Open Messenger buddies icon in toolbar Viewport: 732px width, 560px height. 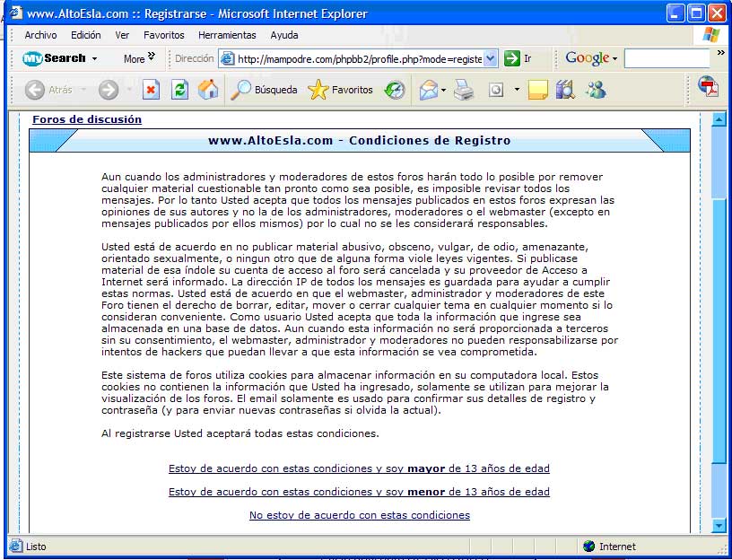click(x=595, y=90)
